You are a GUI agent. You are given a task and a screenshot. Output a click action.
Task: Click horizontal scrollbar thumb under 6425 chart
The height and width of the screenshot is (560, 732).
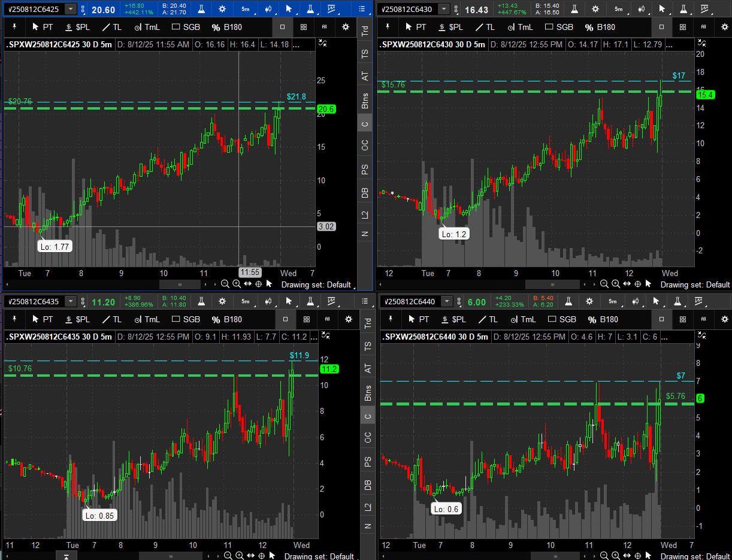tap(180, 284)
